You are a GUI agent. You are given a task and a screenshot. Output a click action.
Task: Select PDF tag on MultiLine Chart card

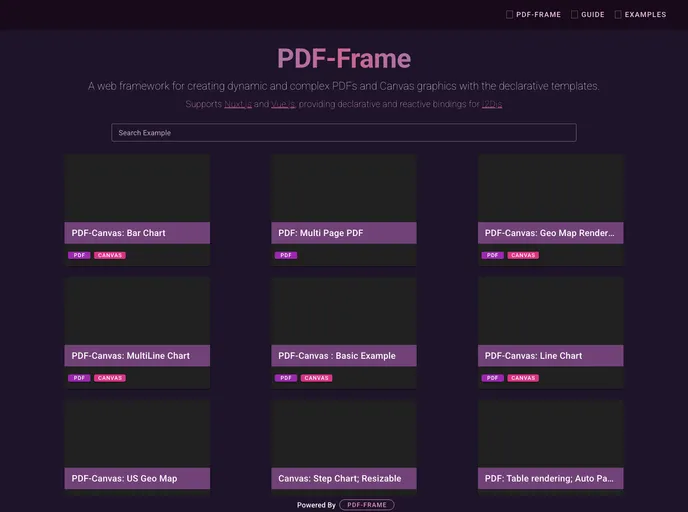[x=79, y=378]
